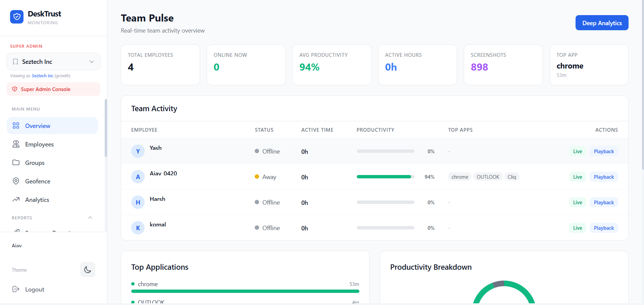This screenshot has width=644, height=305.
Task: Click the Employees people icon
Action: point(16,144)
